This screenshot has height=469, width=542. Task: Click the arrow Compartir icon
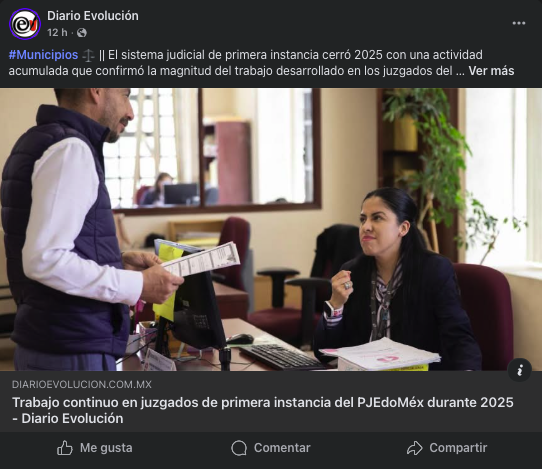pyautogui.click(x=414, y=448)
